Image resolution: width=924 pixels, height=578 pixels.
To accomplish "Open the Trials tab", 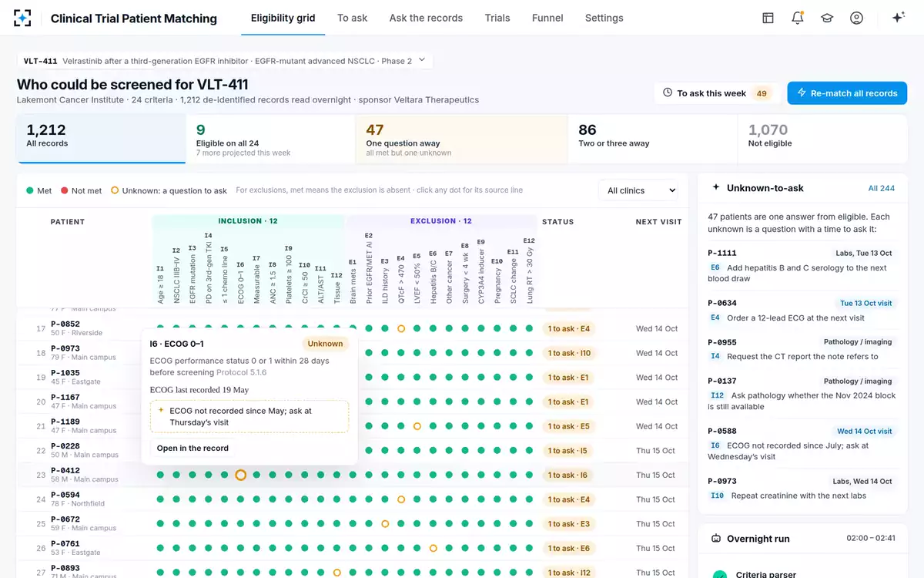I will (x=497, y=18).
